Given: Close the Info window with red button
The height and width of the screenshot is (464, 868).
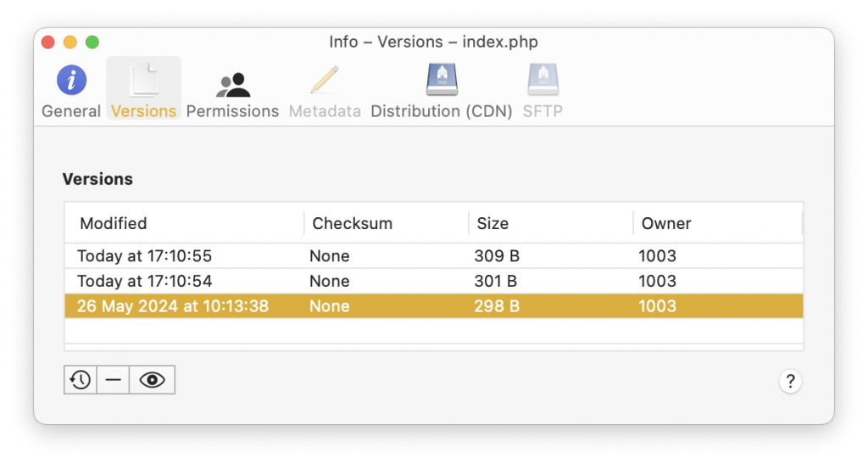Looking at the screenshot, I should point(48,42).
